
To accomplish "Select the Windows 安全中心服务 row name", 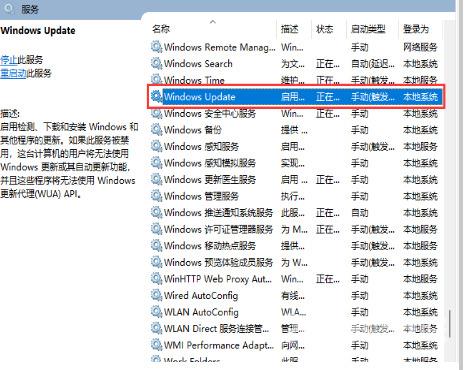I will click(210, 113).
